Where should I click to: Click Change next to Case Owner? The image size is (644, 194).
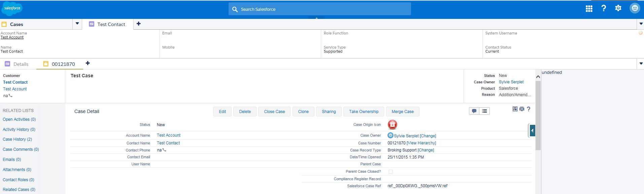(x=428, y=136)
